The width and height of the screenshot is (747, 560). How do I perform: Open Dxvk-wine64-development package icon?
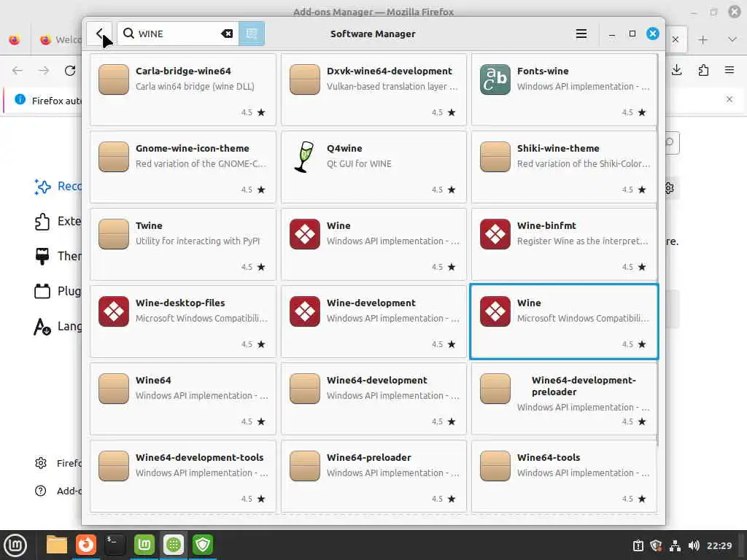point(305,79)
